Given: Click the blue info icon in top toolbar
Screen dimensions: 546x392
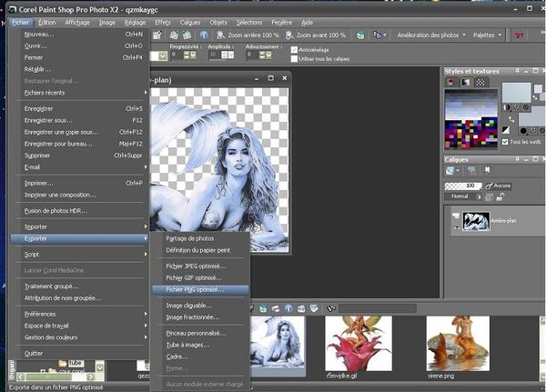Looking at the screenshot, I should [204, 35].
